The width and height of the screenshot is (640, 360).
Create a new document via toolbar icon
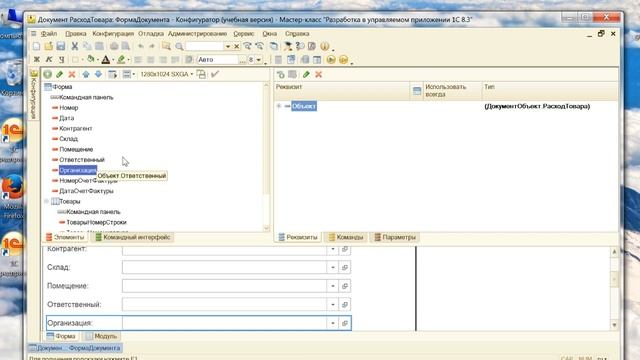pyautogui.click(x=36, y=47)
